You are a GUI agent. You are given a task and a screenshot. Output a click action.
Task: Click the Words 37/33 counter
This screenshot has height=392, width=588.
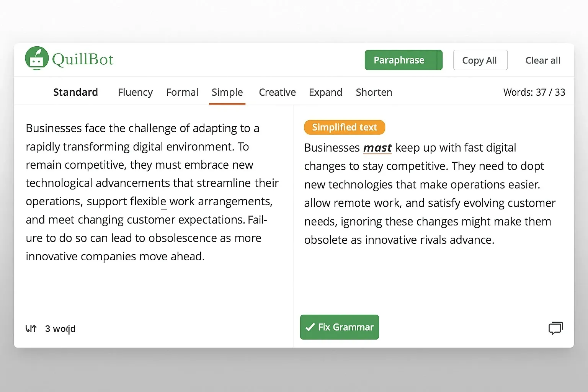point(534,92)
